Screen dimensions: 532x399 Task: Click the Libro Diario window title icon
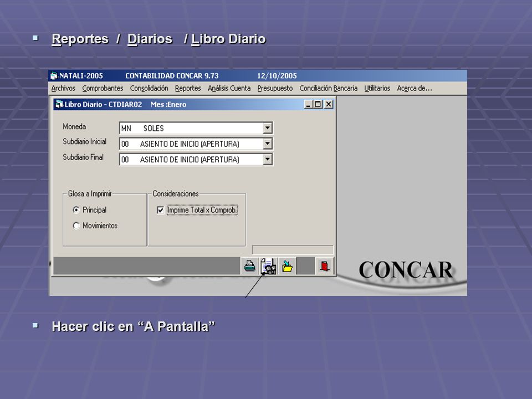tap(59, 104)
